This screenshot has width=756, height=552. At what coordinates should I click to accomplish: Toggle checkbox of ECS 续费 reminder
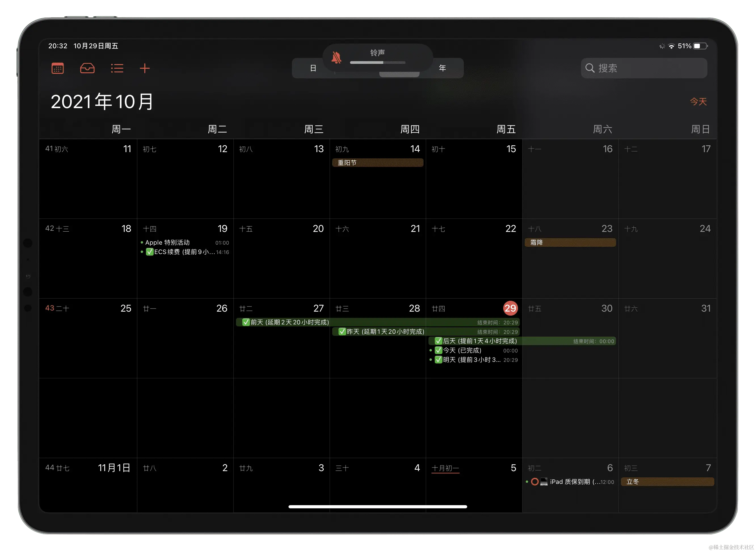[149, 252]
